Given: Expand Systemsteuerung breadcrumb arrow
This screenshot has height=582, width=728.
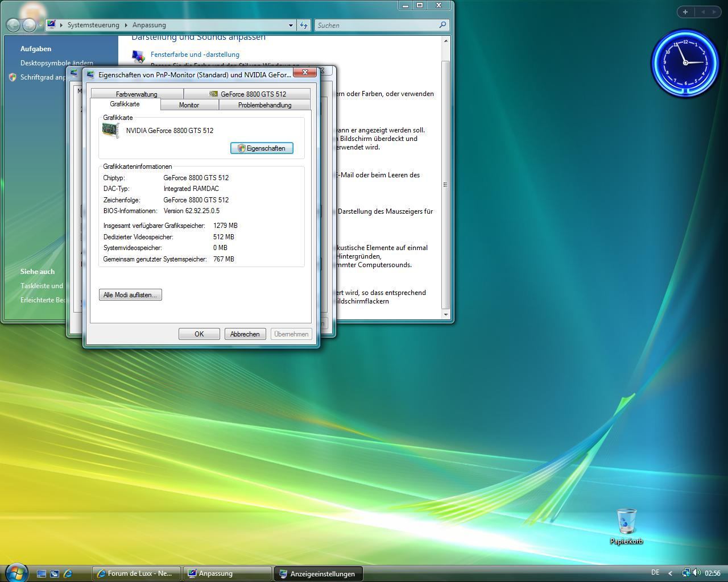Looking at the screenshot, I should [x=126, y=25].
